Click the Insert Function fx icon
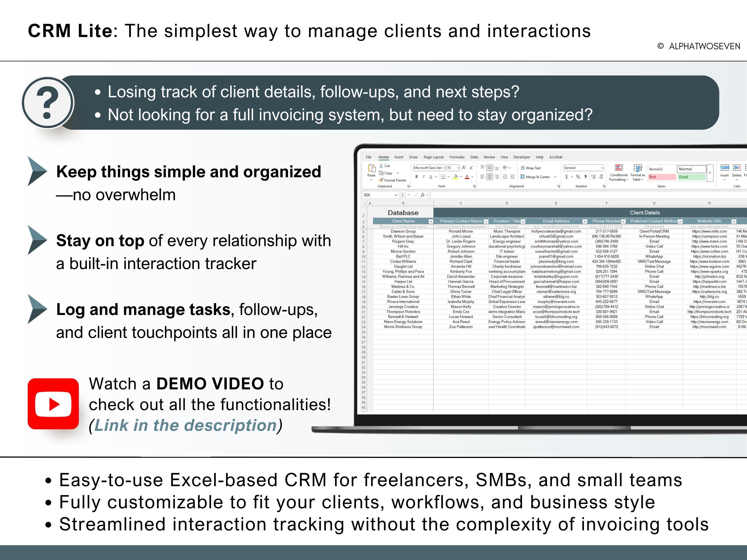Screen dimensions: 747x560 (422, 195)
